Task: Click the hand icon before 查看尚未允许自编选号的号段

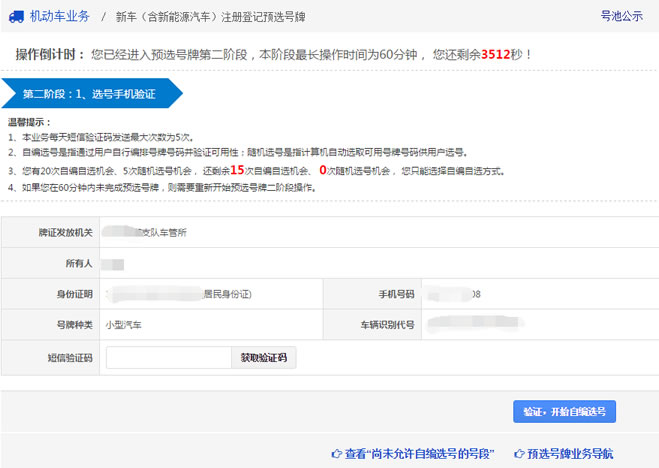Action: (x=337, y=453)
